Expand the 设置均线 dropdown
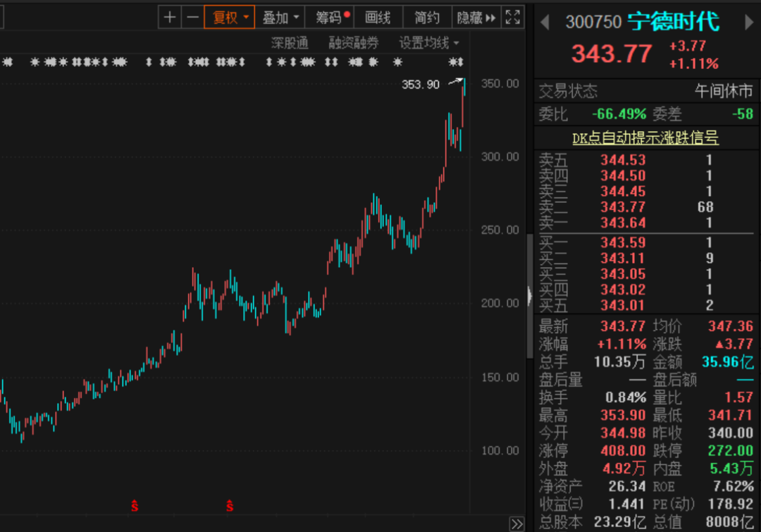Viewport: 761px width, 532px height. 429,43
